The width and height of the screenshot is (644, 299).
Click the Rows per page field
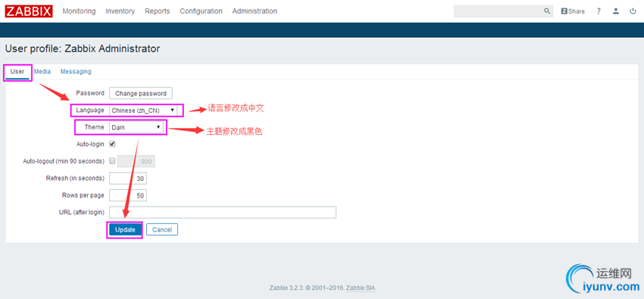click(128, 195)
